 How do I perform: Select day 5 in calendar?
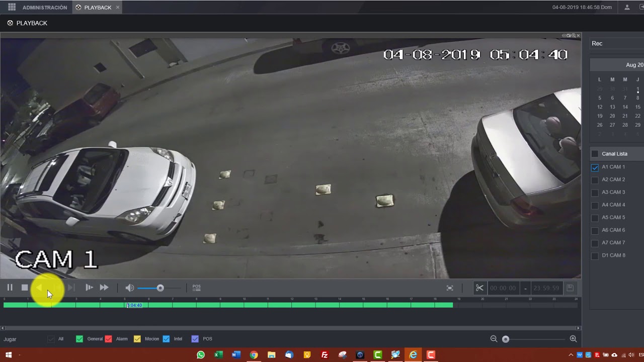(599, 98)
